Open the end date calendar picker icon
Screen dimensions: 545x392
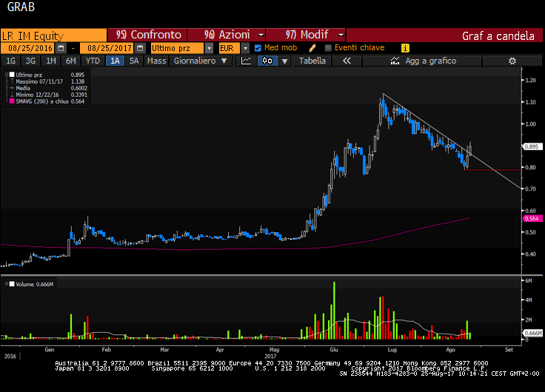click(x=139, y=47)
